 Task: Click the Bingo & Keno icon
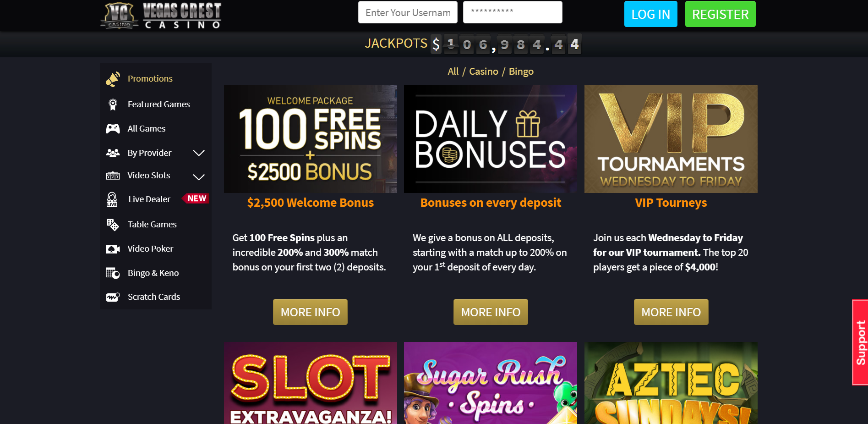[x=113, y=273]
